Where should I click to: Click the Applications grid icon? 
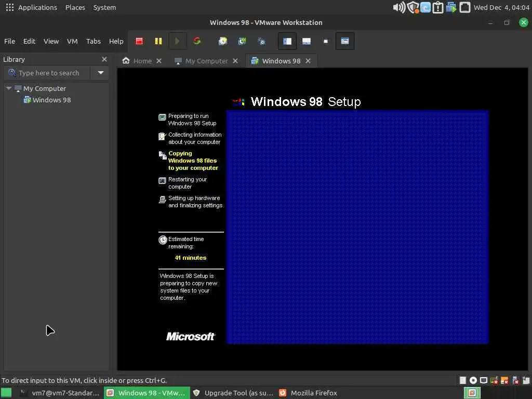(x=9, y=7)
